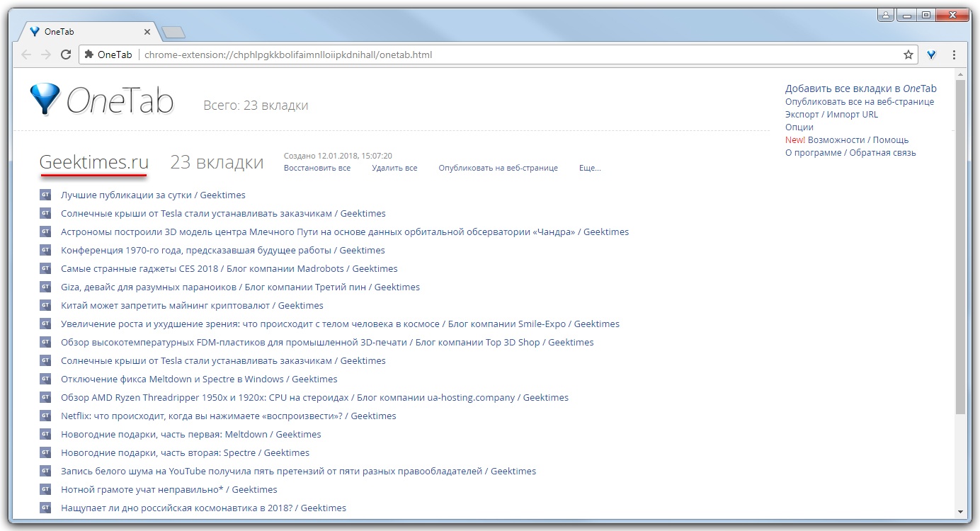
Task: Open 'О программе / Обратная связь'
Action: coord(850,152)
